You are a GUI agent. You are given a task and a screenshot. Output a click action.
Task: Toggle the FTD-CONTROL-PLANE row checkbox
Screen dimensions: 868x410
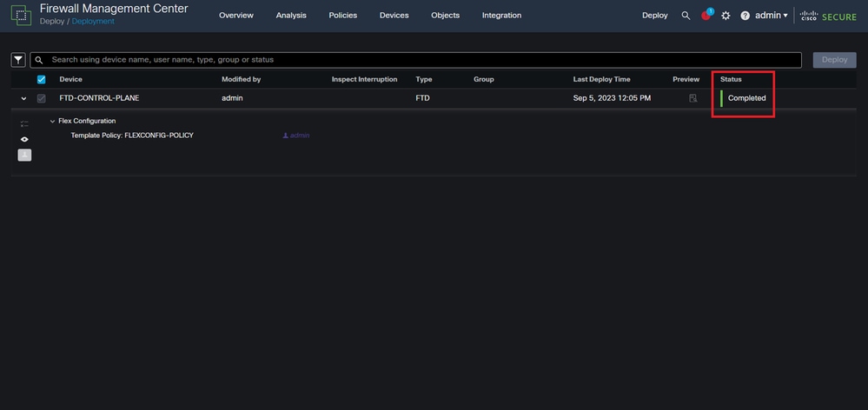pos(42,98)
